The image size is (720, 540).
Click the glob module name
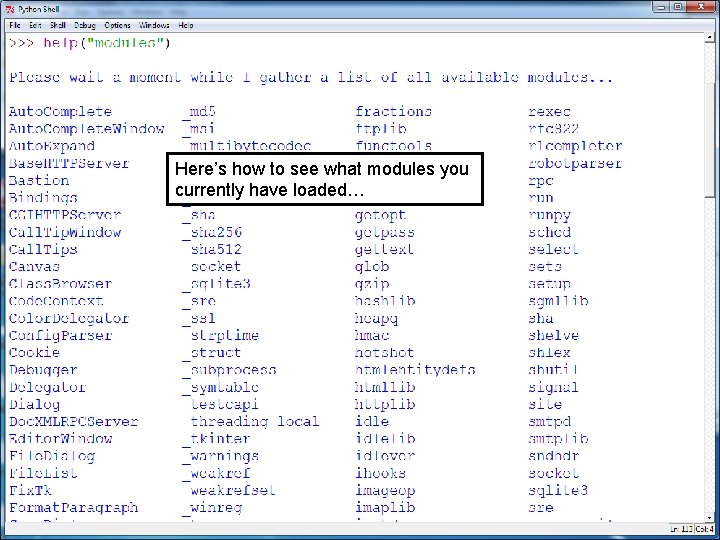(x=372, y=267)
